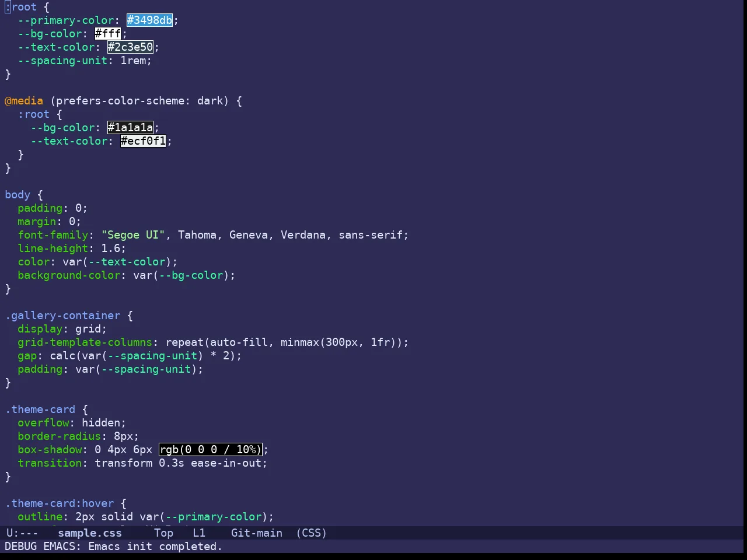Viewport: 747px width, 560px height.
Task: Click the gap property name
Action: click(x=27, y=356)
